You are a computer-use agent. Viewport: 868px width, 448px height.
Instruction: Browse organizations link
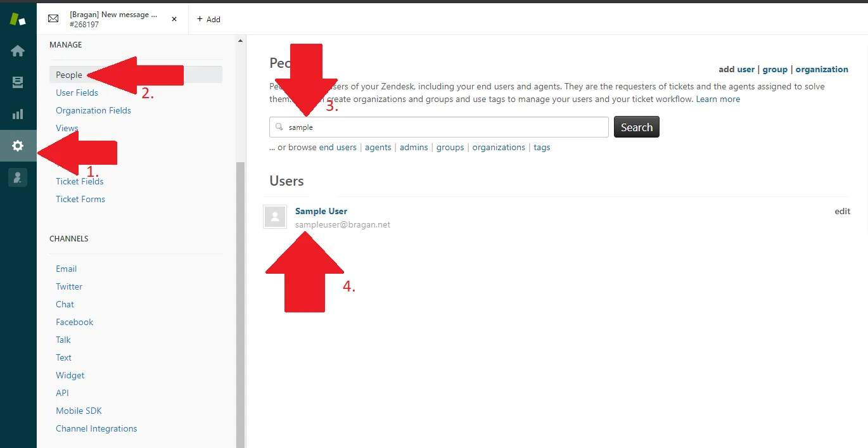point(499,147)
